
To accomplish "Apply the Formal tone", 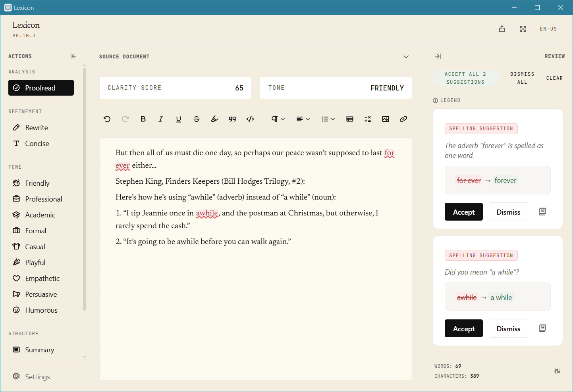I will coord(41,231).
